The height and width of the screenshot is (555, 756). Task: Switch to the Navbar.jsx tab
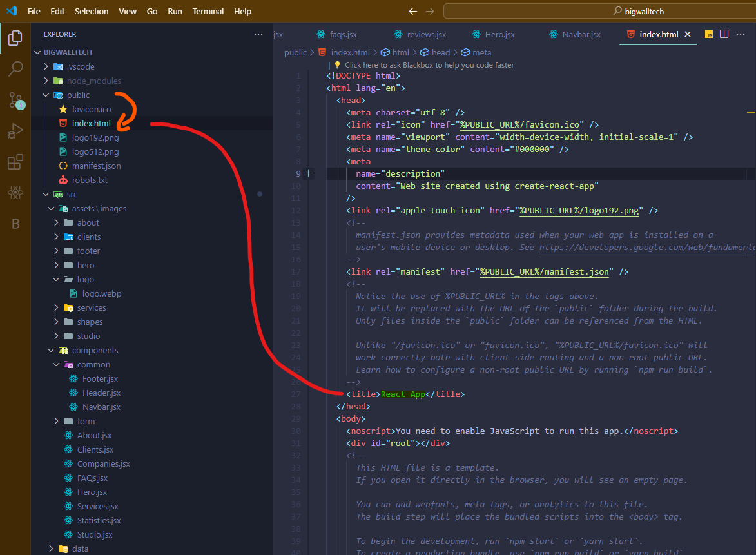[x=581, y=34]
